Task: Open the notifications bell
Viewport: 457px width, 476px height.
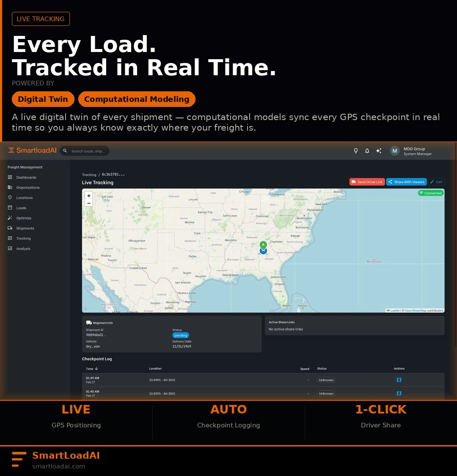Action: tap(367, 151)
